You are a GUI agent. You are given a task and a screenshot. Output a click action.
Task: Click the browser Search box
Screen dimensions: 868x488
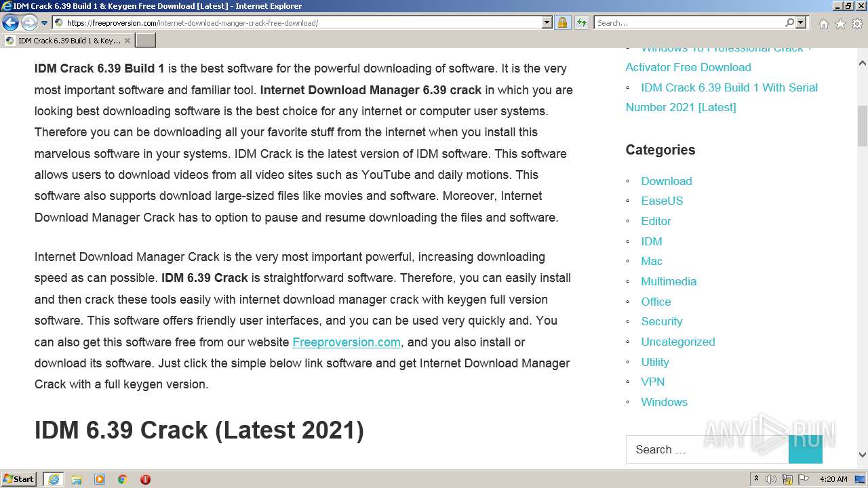(688, 22)
